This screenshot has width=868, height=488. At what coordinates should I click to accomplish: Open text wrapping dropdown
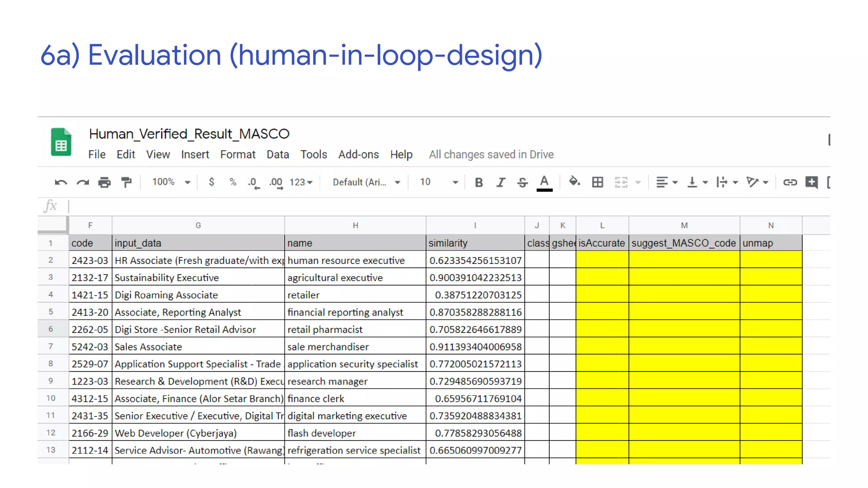[x=727, y=182]
